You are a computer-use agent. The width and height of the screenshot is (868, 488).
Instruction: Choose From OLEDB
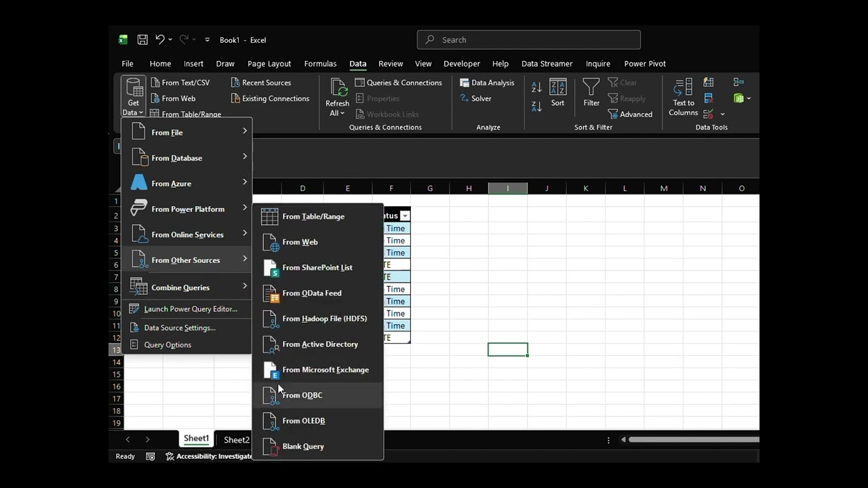click(318, 421)
